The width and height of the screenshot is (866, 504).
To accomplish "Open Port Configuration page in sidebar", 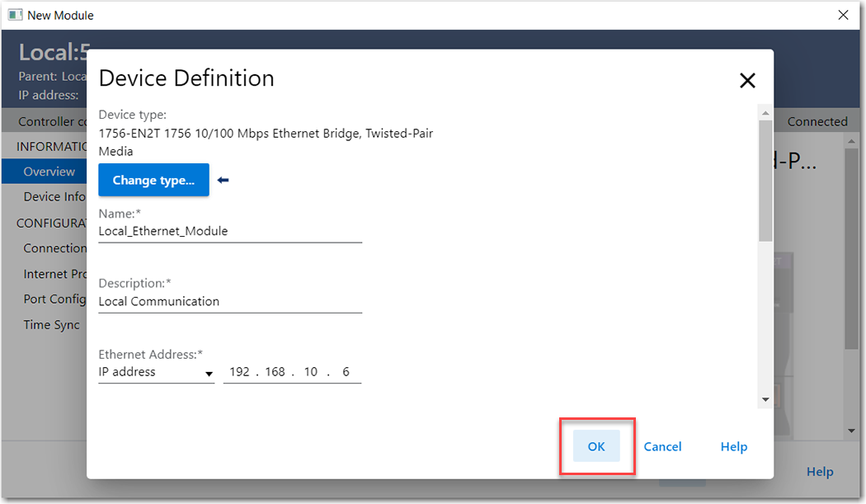I will [x=54, y=299].
